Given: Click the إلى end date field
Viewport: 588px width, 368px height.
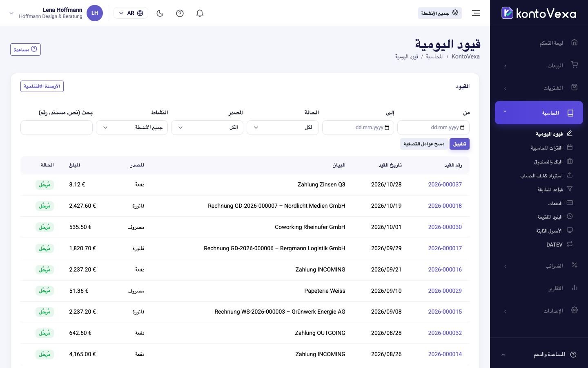Looking at the screenshot, I should (x=358, y=128).
